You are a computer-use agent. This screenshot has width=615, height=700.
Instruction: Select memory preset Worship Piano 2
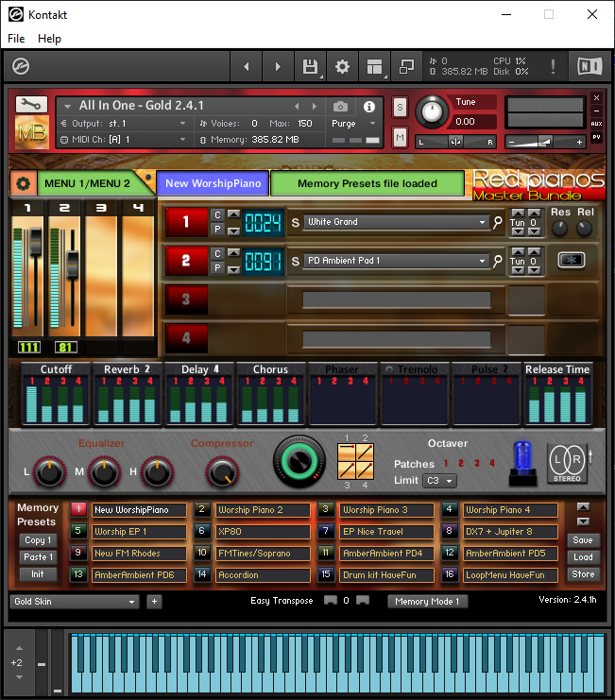(x=263, y=510)
